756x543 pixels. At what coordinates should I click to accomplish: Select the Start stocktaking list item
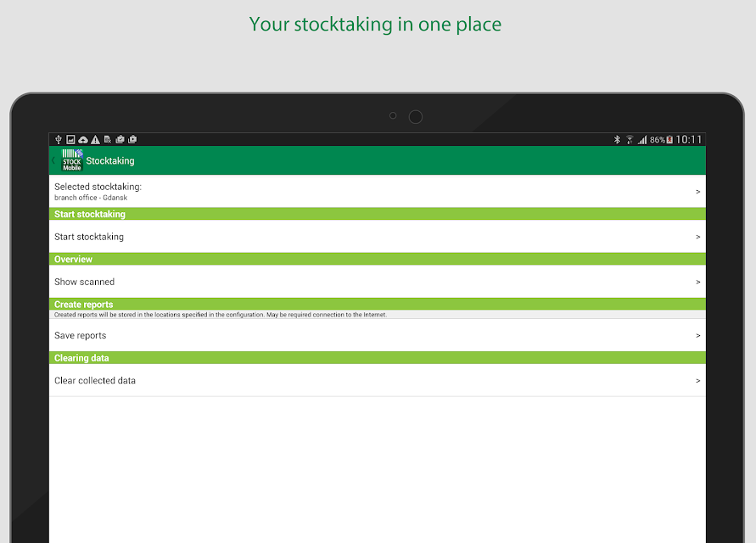click(378, 237)
